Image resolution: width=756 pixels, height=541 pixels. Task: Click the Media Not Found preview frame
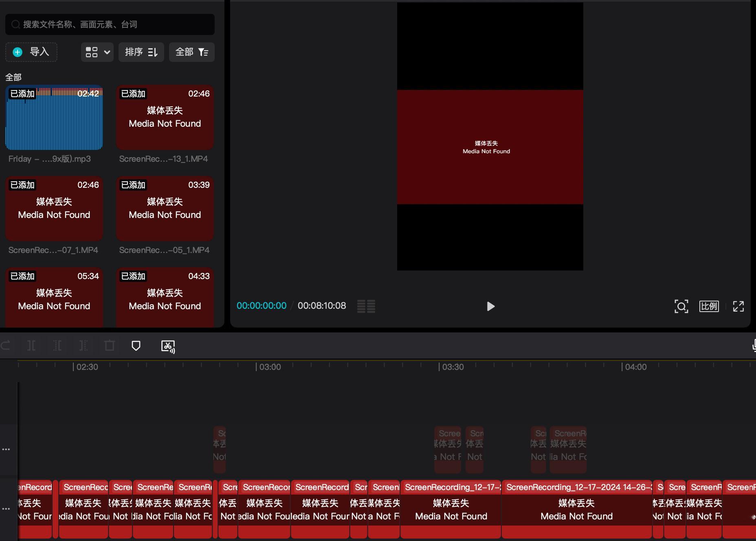[490, 147]
